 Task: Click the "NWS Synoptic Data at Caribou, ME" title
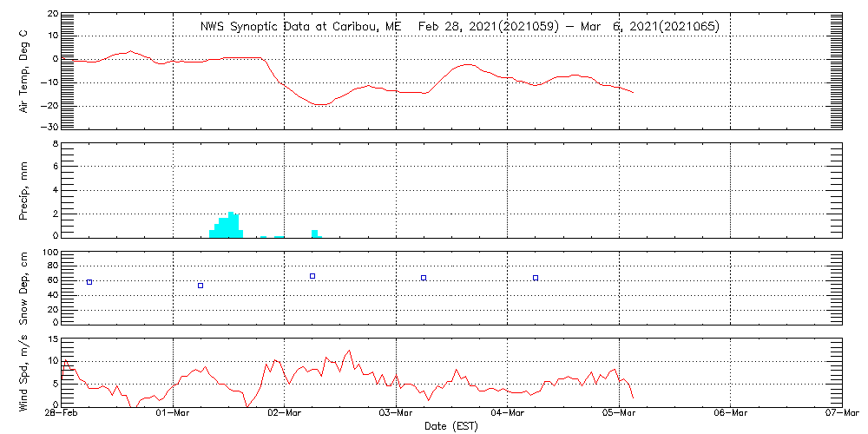coord(300,27)
